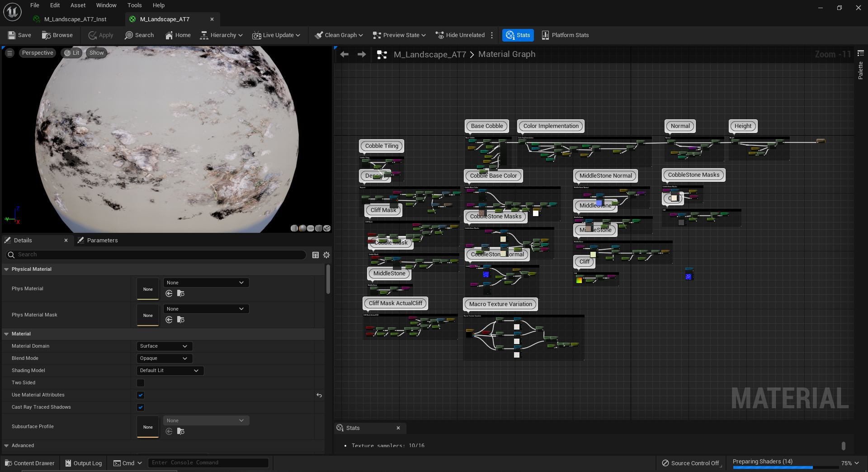This screenshot has width=868, height=472.
Task: Enable the Two Sided checkbox
Action: click(x=141, y=383)
